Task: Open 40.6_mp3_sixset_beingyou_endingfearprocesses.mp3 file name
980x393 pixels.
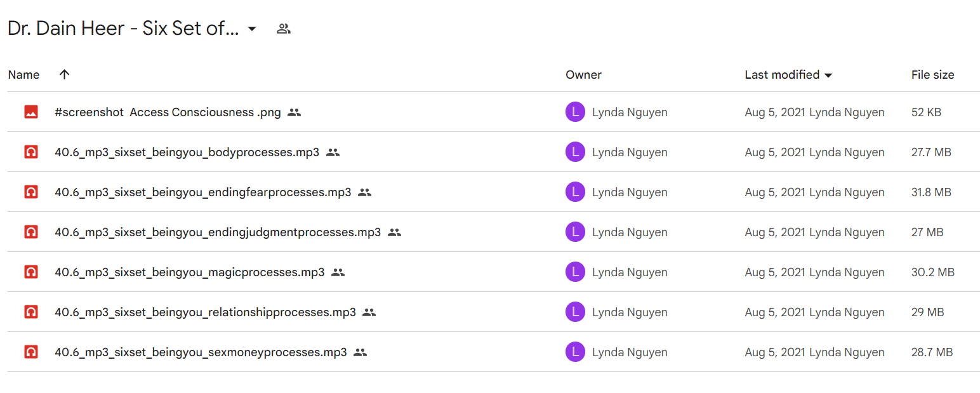Action: tap(203, 192)
